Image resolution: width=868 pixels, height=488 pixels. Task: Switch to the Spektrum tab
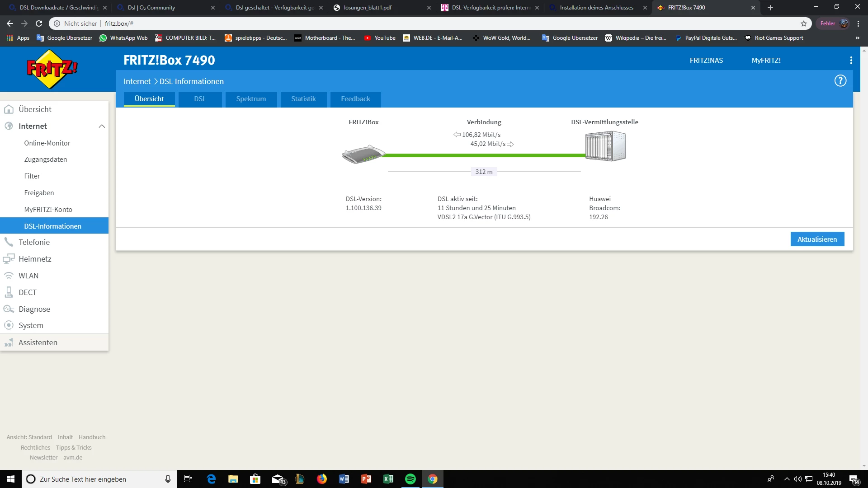click(251, 99)
